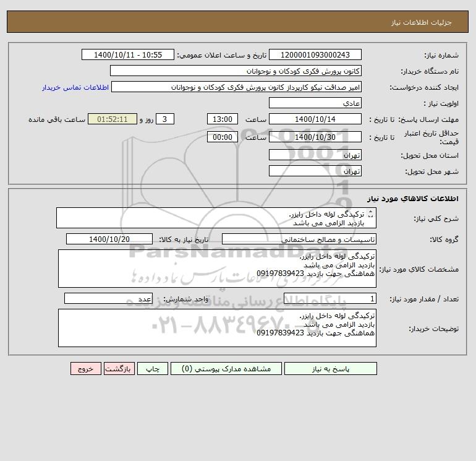
Task: Click the label توضیحات خریدار
Action: coord(433,329)
